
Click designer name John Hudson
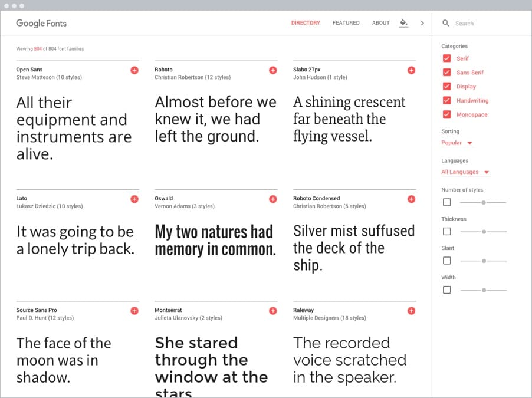point(310,77)
